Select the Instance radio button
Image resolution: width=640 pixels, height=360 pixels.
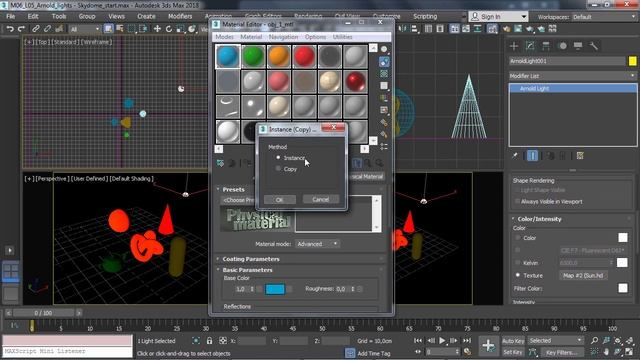[278, 158]
